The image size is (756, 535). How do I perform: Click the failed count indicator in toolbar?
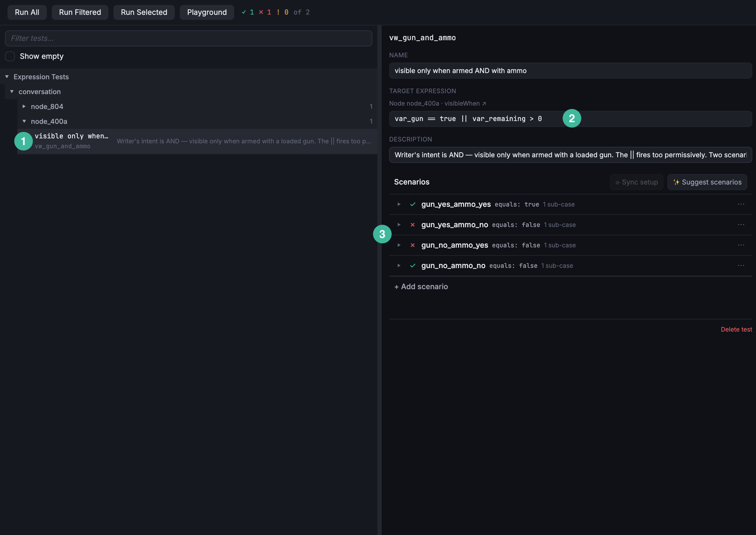265,12
